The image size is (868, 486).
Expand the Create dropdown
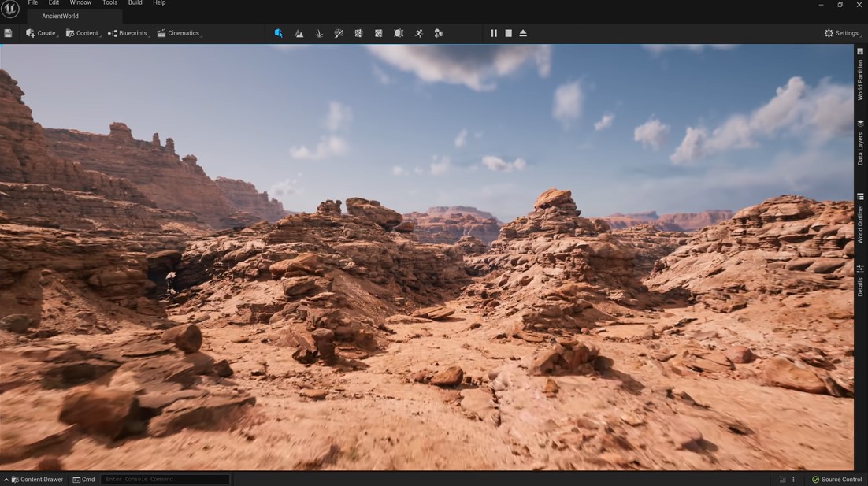(x=42, y=33)
